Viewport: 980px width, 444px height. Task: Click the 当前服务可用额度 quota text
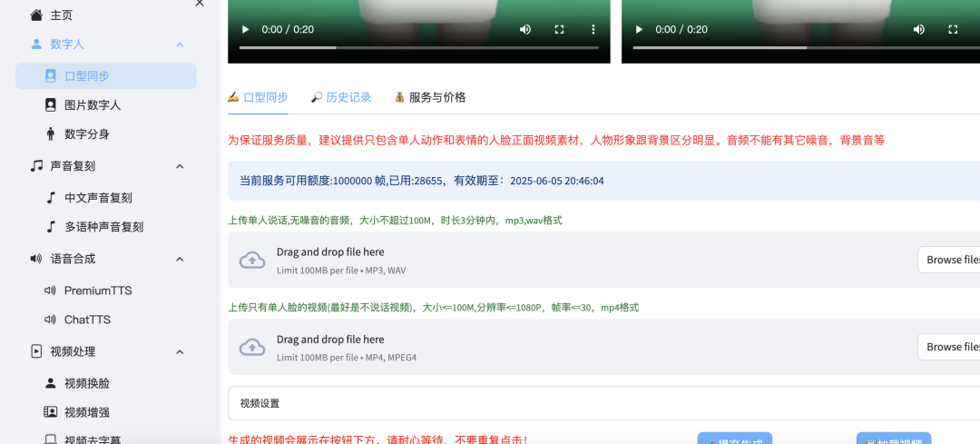[422, 181]
